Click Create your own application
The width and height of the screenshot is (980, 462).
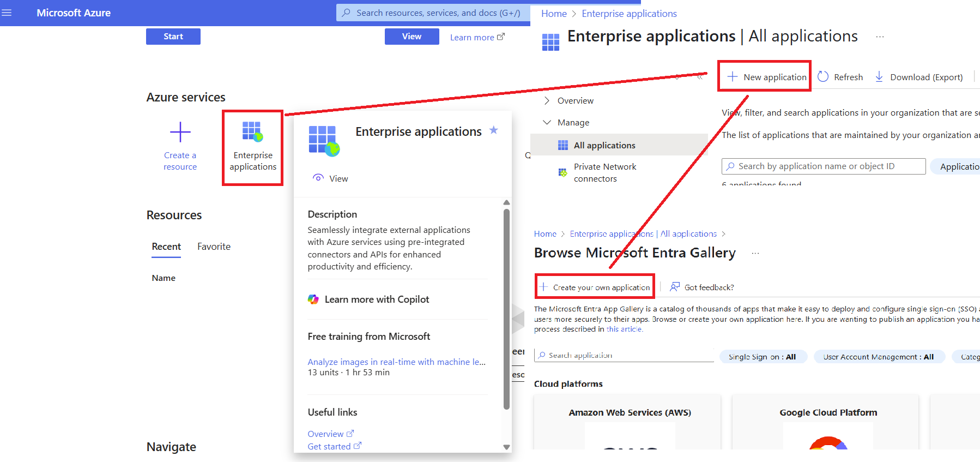tap(595, 287)
